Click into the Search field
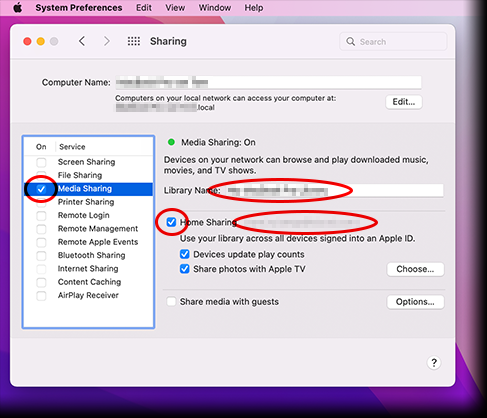 [393, 42]
